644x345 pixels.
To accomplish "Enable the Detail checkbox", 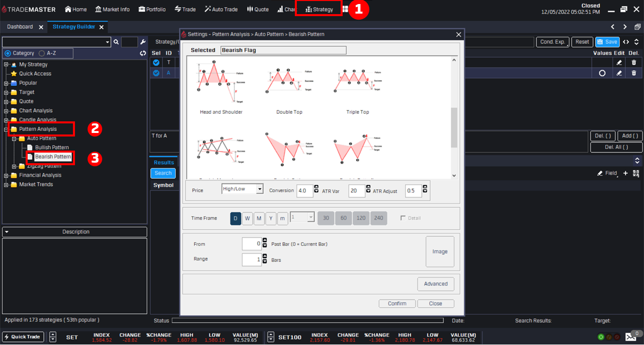I will [403, 218].
